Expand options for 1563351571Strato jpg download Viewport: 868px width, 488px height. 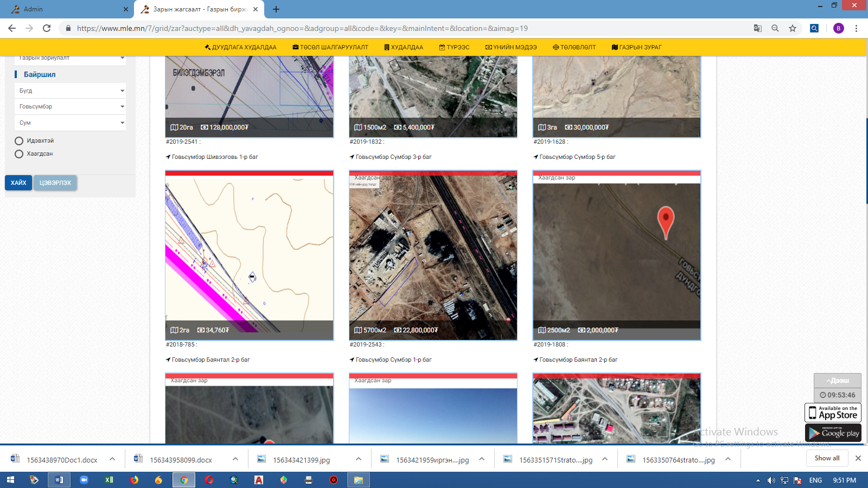(605, 459)
